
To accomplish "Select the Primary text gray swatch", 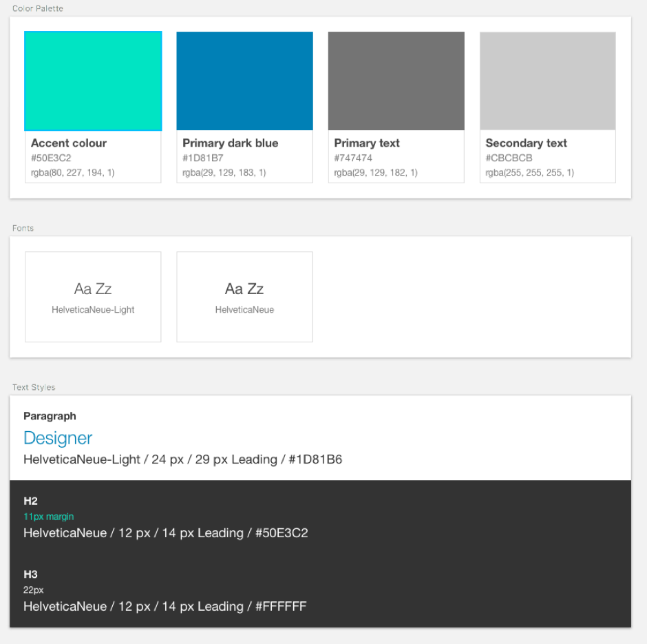I will click(396, 80).
